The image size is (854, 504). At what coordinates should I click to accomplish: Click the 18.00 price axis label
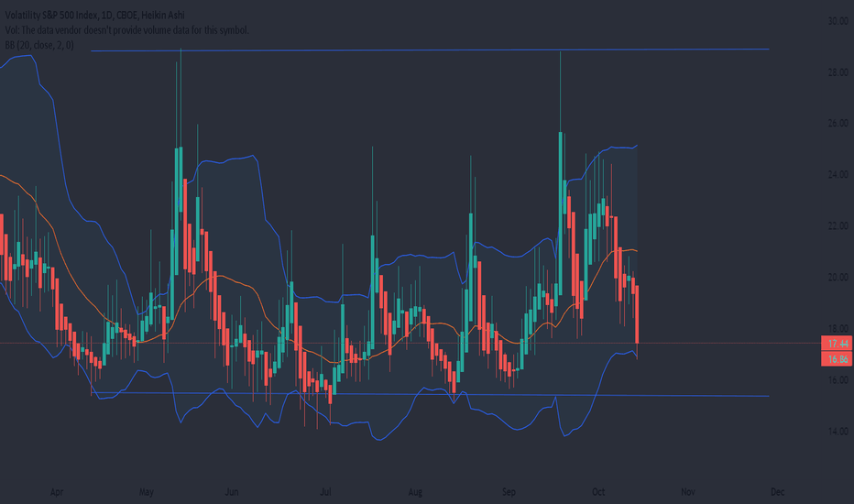coord(838,329)
